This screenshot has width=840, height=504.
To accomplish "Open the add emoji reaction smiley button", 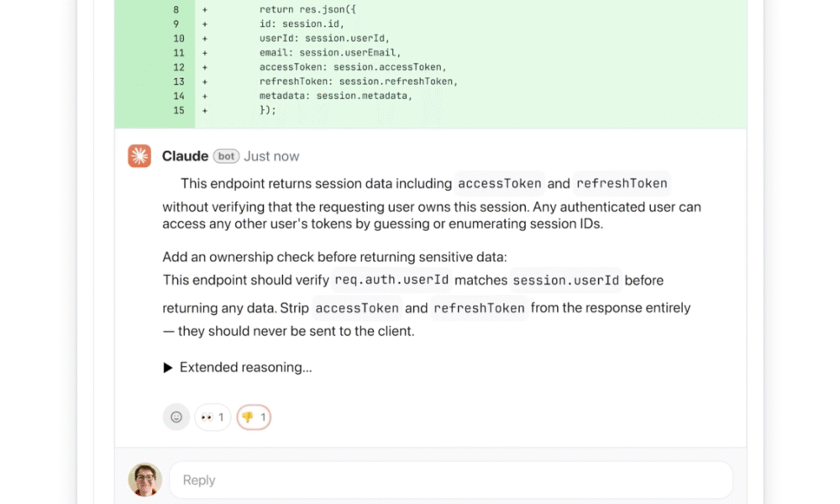I will coord(176,417).
